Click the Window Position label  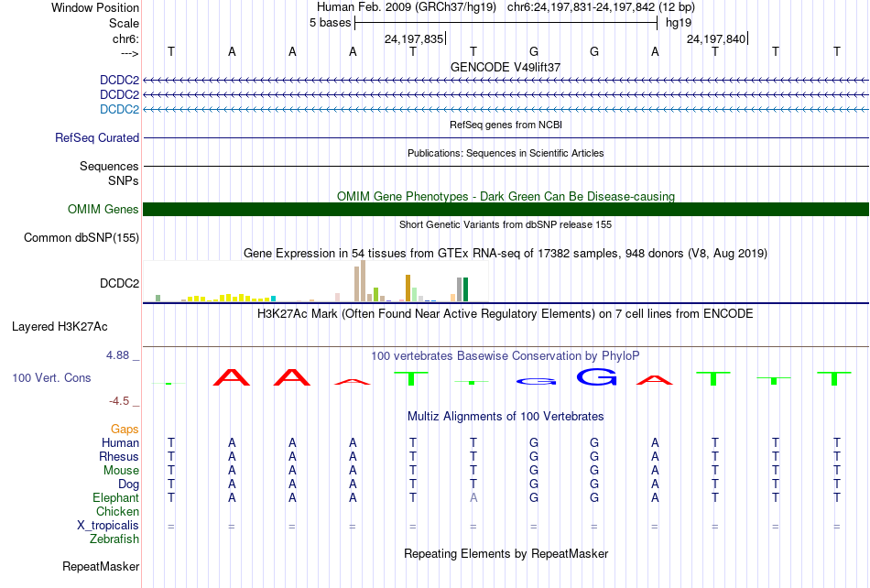(x=95, y=7)
